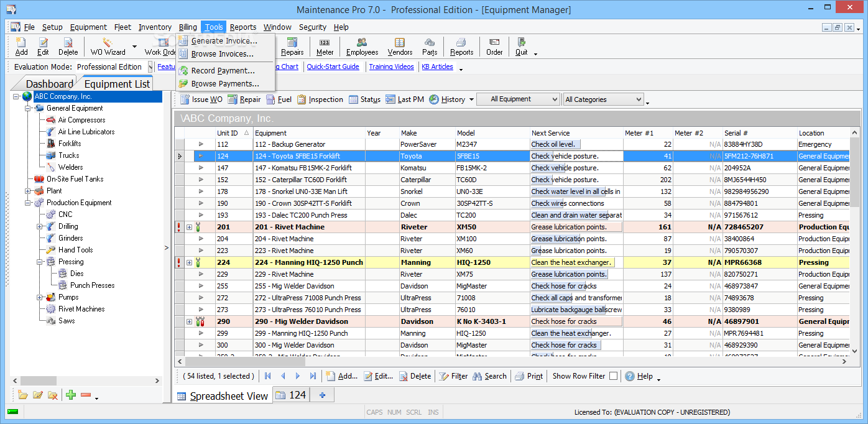Click the Quit toolbar icon
868x424 pixels.
click(521, 47)
